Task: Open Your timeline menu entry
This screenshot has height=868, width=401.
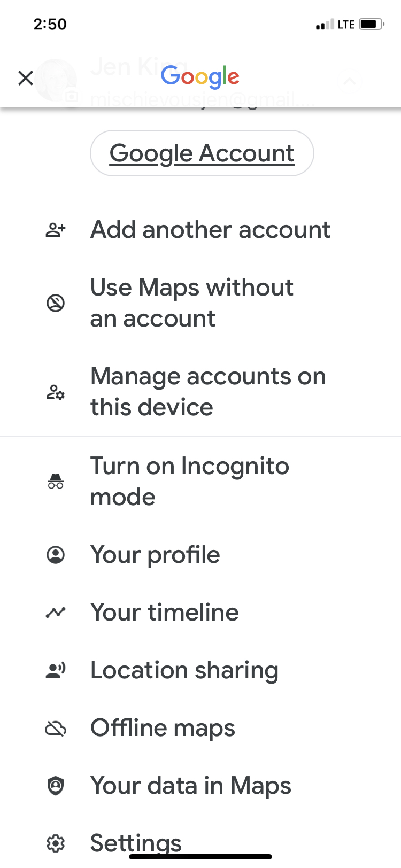Action: click(164, 613)
